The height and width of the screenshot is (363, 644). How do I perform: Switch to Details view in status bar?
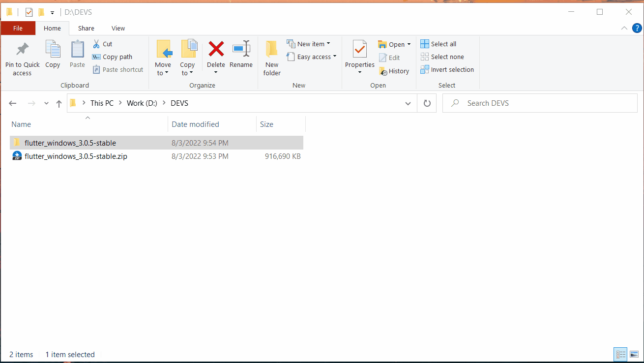point(620,354)
